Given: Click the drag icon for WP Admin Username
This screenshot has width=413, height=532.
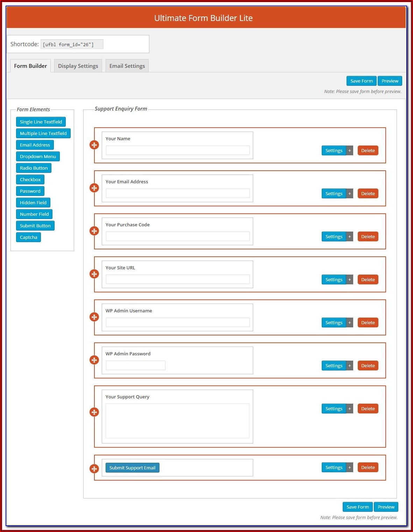Looking at the screenshot, I should [x=94, y=317].
